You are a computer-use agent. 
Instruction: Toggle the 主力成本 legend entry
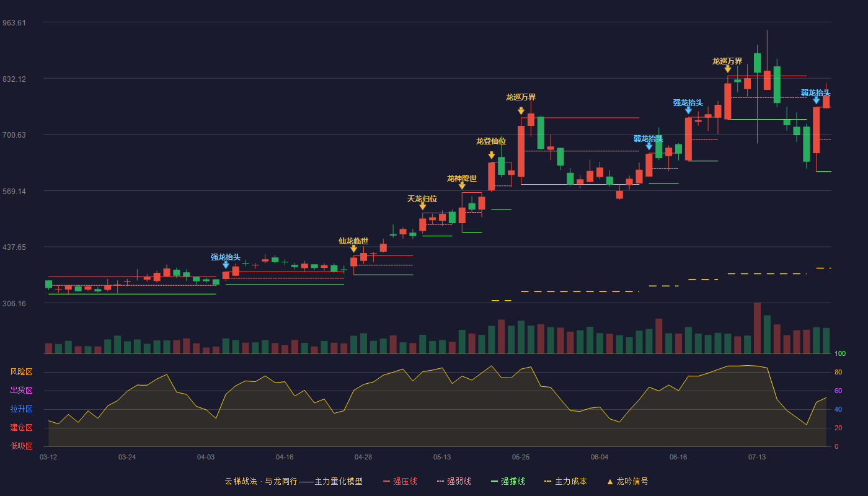click(565, 481)
